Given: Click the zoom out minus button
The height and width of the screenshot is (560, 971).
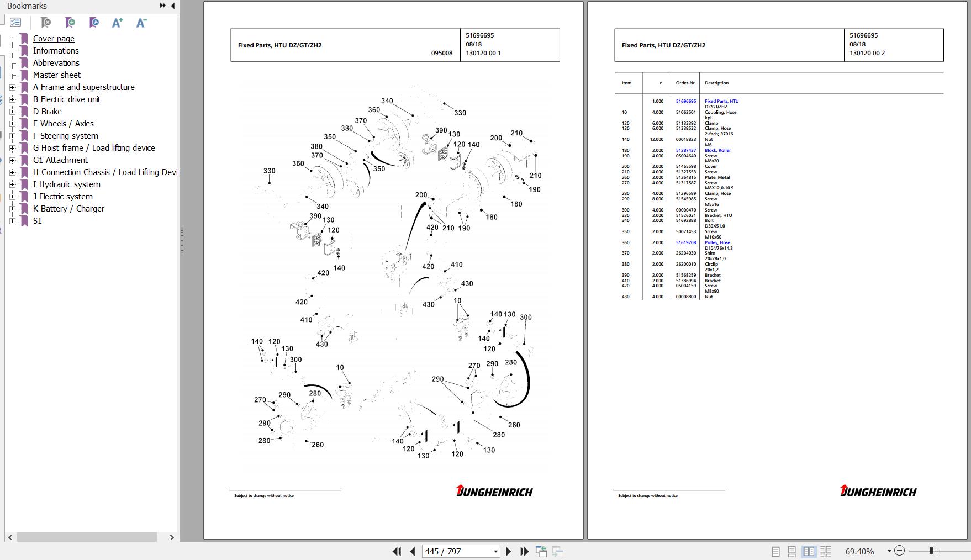Looking at the screenshot, I should click(x=899, y=551).
